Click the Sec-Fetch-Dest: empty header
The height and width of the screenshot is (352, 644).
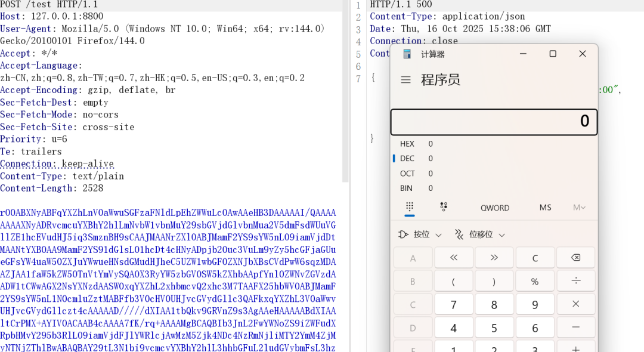(x=54, y=102)
